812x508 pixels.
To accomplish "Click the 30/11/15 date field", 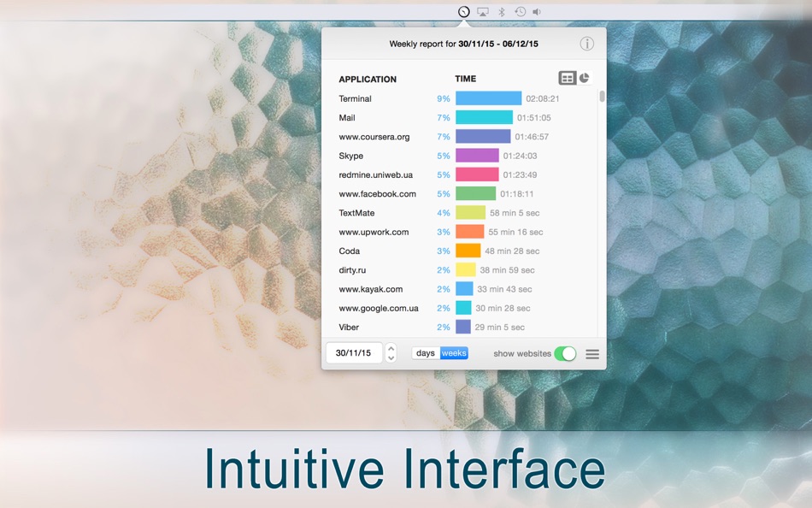I will 354,353.
